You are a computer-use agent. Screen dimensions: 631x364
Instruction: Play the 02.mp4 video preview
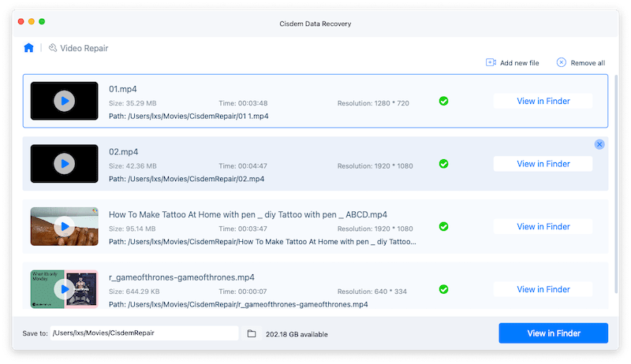[x=64, y=164]
